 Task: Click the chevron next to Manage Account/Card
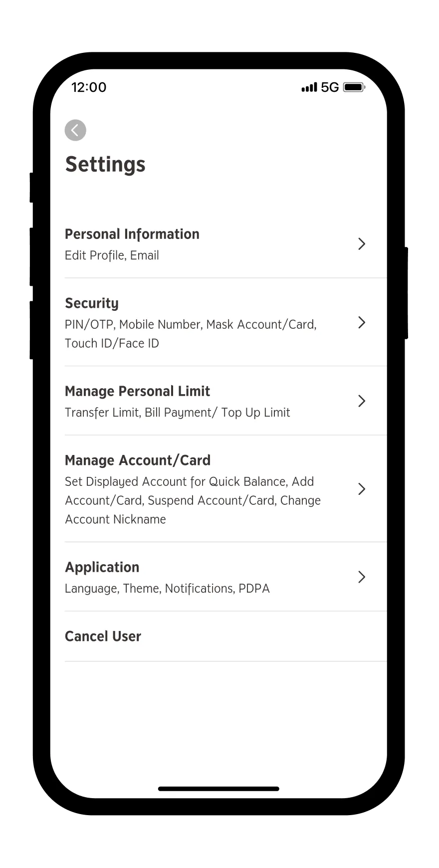click(362, 489)
